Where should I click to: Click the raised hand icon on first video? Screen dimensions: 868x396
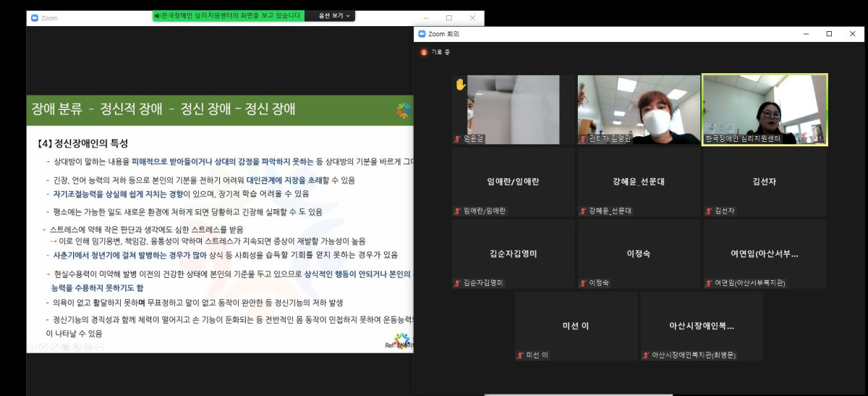click(461, 85)
